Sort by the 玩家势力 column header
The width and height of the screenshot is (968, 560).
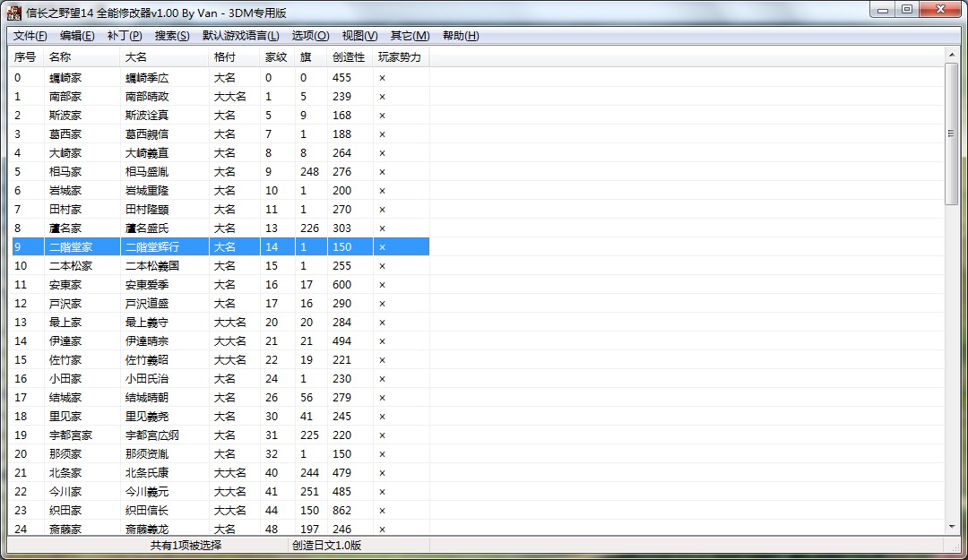[401, 56]
